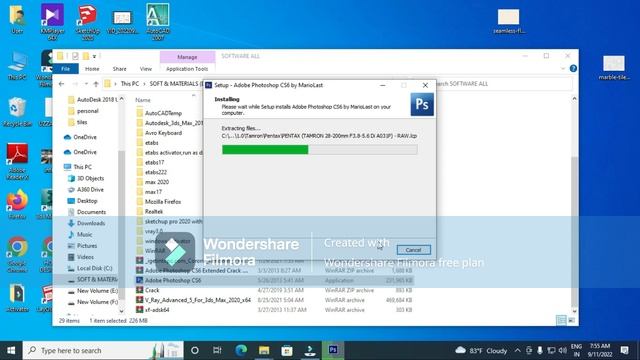
Task: Open recent locations dropdown in Explorer
Action: point(86,84)
